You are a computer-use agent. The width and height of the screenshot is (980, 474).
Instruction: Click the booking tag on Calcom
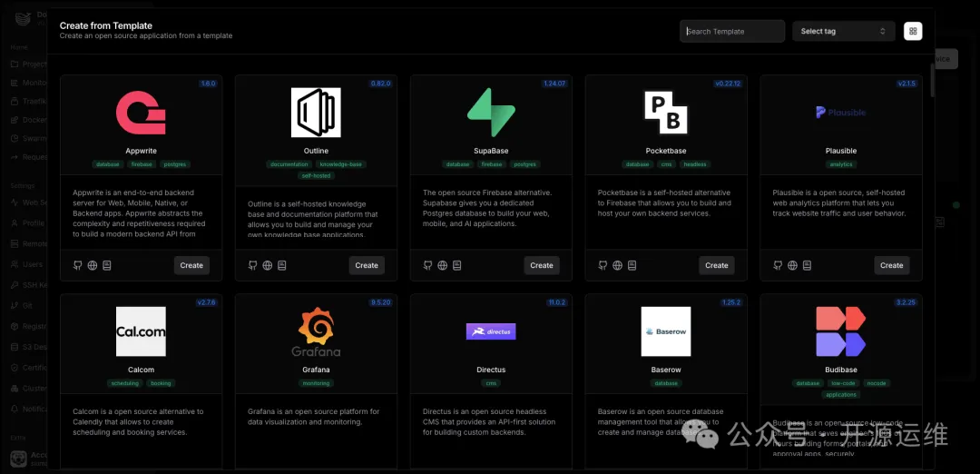point(161,383)
